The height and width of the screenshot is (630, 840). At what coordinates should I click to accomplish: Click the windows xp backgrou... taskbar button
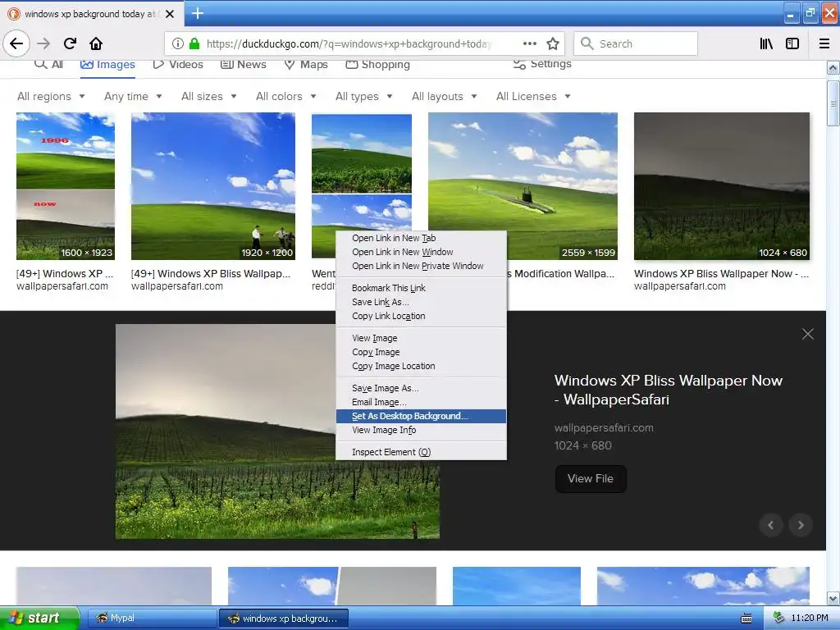click(284, 619)
